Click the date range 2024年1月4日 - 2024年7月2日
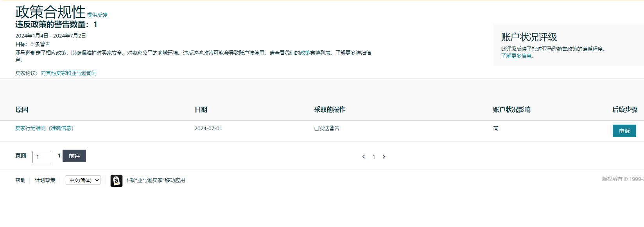Viewport: 644px width, 227px height. pos(50,36)
